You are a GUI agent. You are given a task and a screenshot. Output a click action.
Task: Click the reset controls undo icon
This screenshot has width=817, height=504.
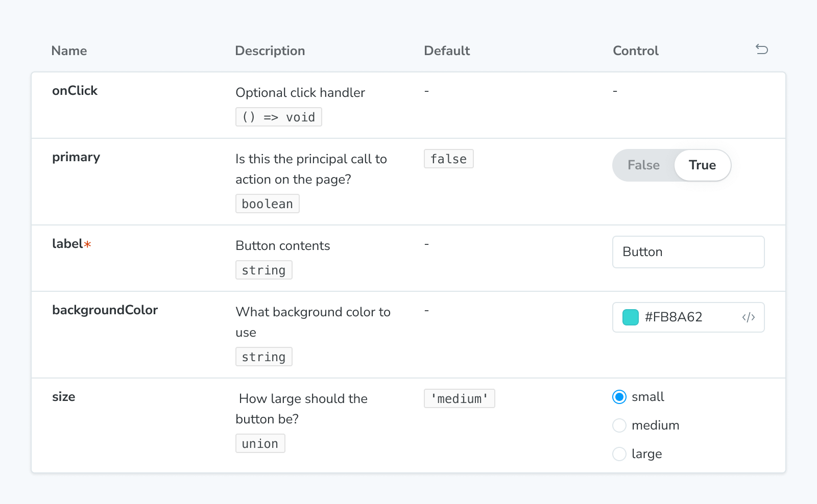click(761, 49)
